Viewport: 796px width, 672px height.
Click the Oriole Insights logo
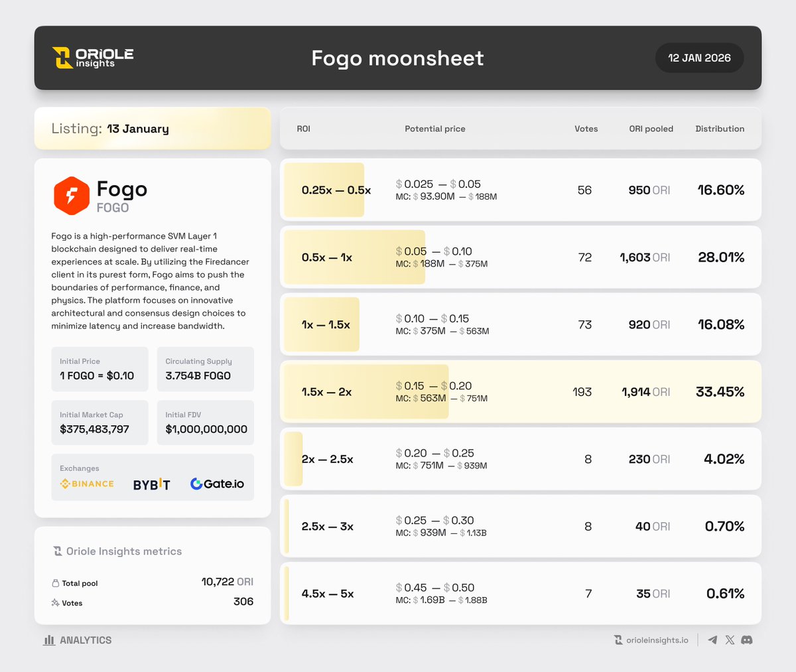pyautogui.click(x=93, y=58)
